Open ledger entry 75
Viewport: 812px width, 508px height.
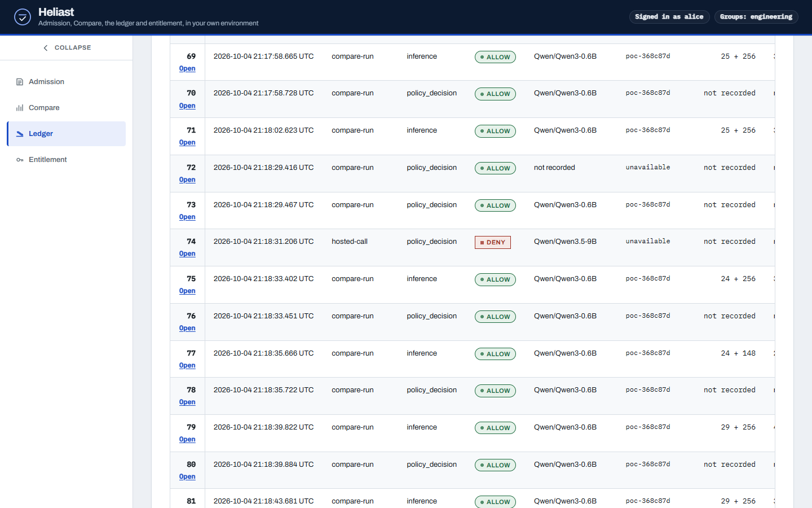click(x=187, y=291)
